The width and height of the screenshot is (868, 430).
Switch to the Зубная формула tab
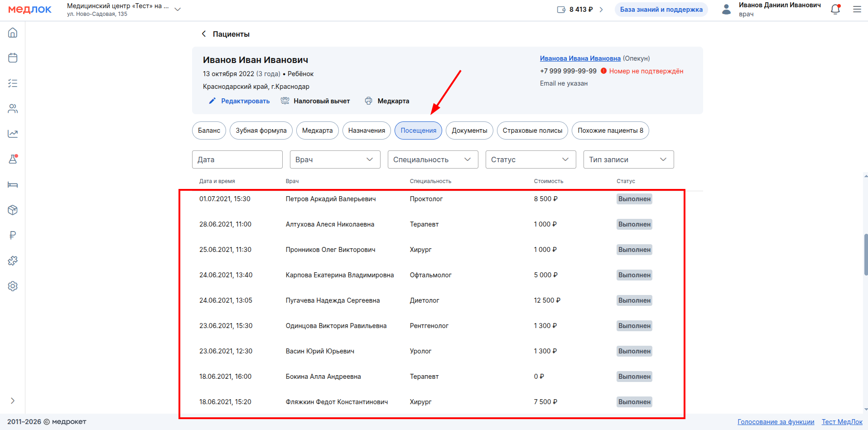click(261, 130)
